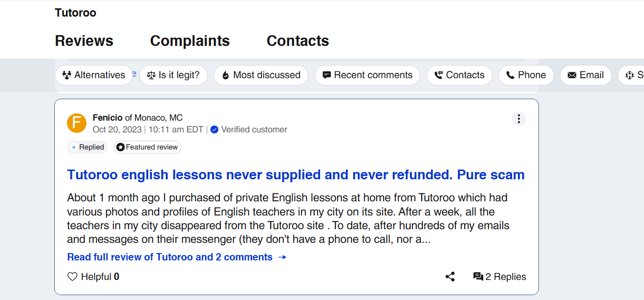Click Fenicio's orange avatar

pyautogui.click(x=77, y=123)
